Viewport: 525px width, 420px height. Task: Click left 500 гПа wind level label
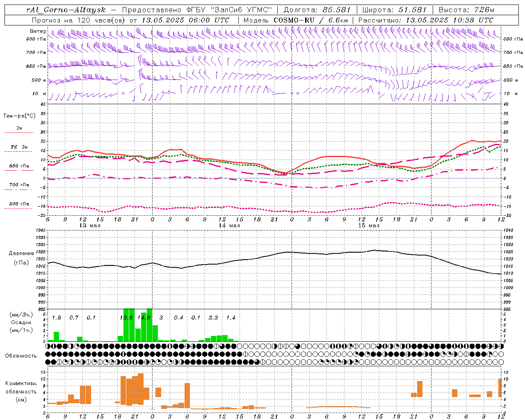(x=36, y=39)
